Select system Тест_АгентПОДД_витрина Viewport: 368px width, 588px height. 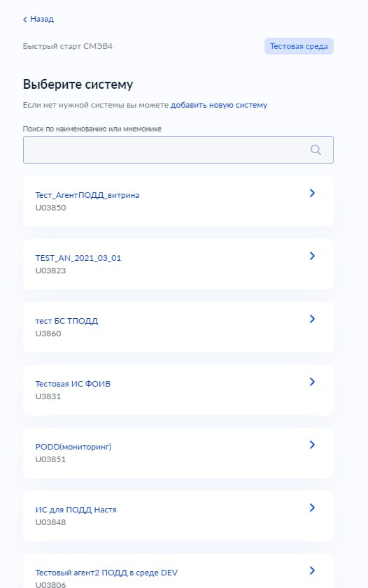[178, 201]
